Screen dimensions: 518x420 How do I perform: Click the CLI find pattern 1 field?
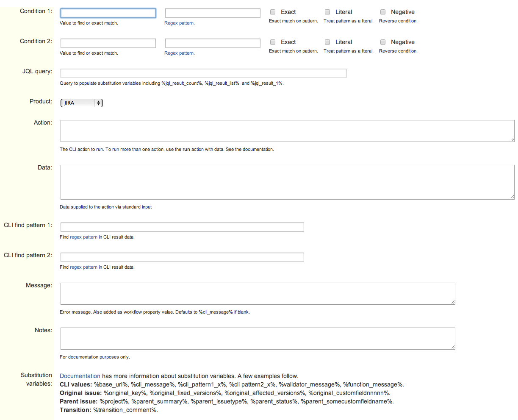coord(182,227)
